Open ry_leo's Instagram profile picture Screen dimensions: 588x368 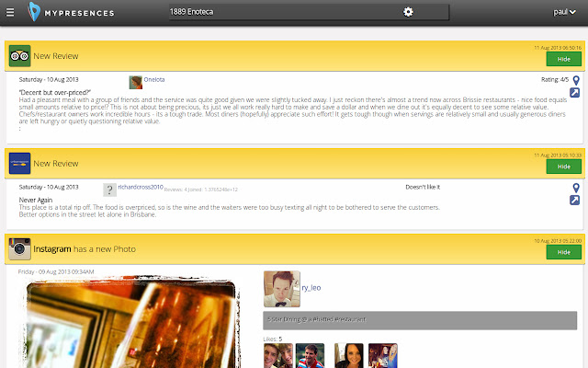click(x=281, y=288)
